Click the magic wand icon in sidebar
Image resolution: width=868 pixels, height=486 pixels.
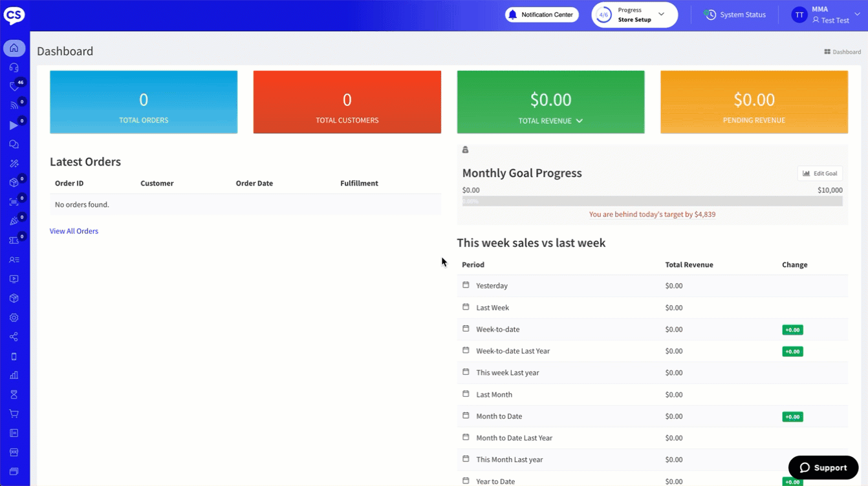tap(14, 164)
